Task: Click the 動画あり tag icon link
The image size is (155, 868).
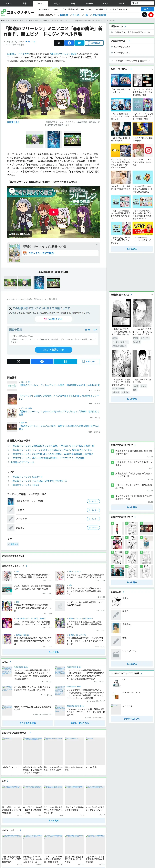Action: (x=13, y=544)
